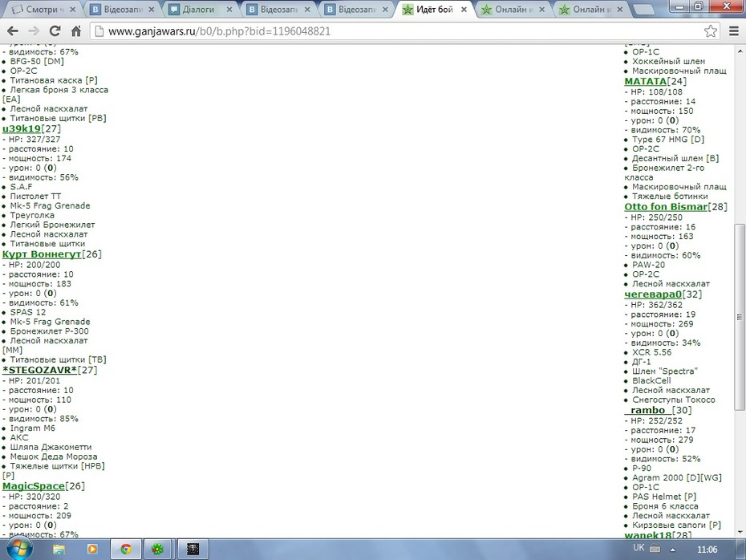746x560 pixels.
Task: Open *STEGOZAVR* player link
Action: 39,370
